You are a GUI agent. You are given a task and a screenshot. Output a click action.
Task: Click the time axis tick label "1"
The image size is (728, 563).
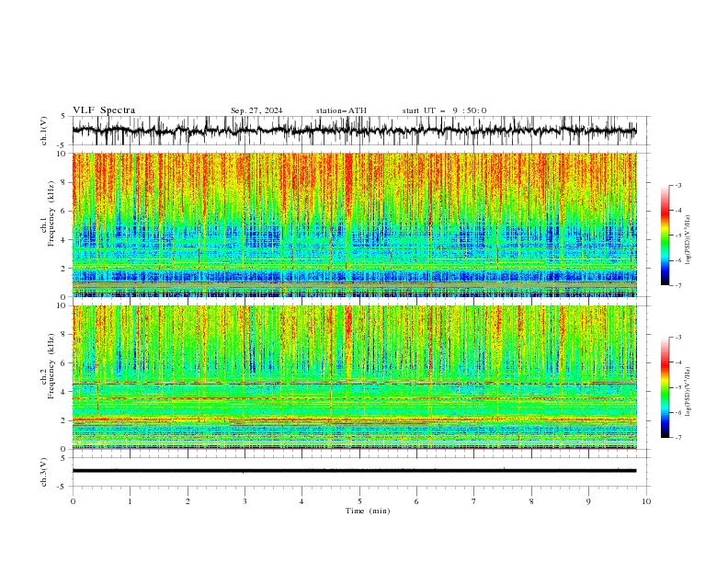coord(130,501)
